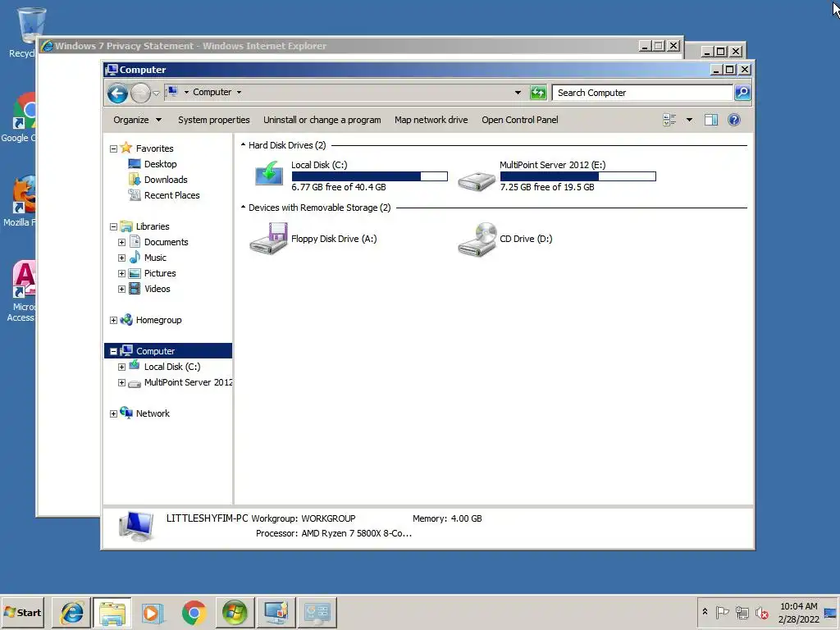Click Windows Explorer taskbar icon
The height and width of the screenshot is (630, 840).
tap(112, 612)
